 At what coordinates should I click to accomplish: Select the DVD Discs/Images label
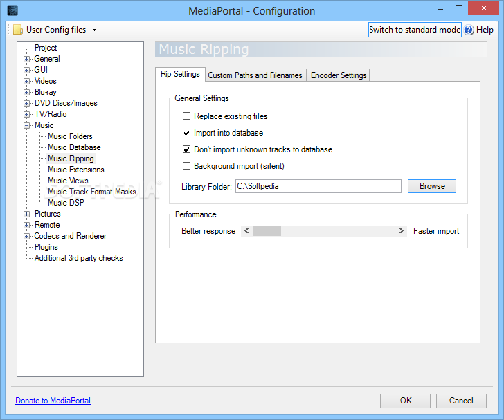point(66,103)
